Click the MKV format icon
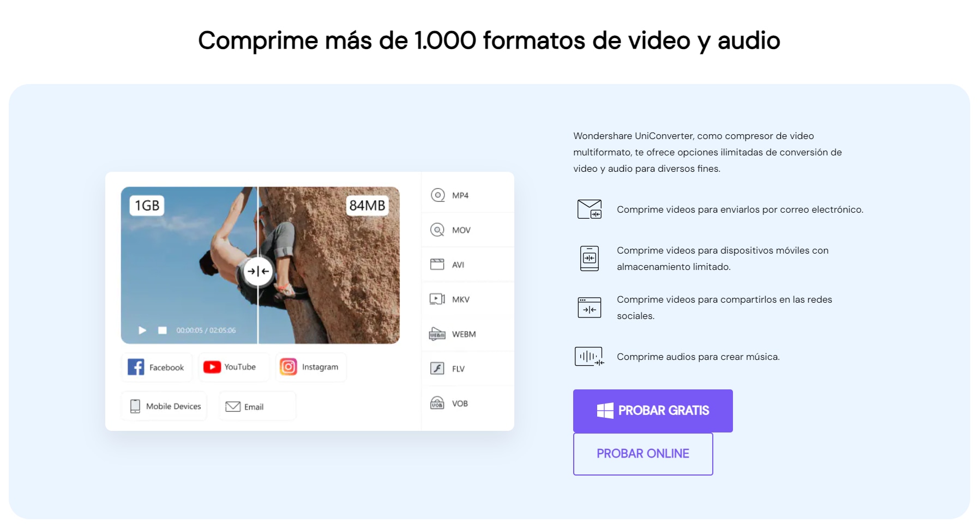The image size is (980, 529). click(437, 299)
